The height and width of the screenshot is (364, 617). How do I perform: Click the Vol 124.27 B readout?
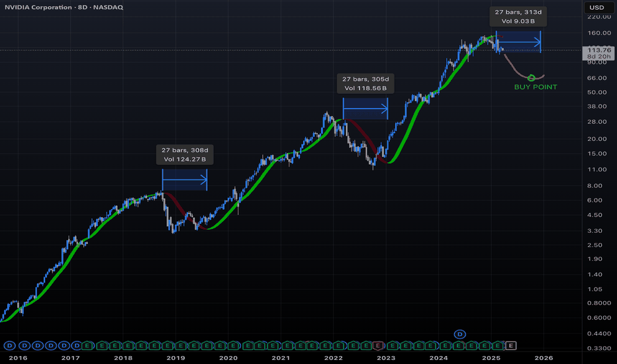point(185,159)
